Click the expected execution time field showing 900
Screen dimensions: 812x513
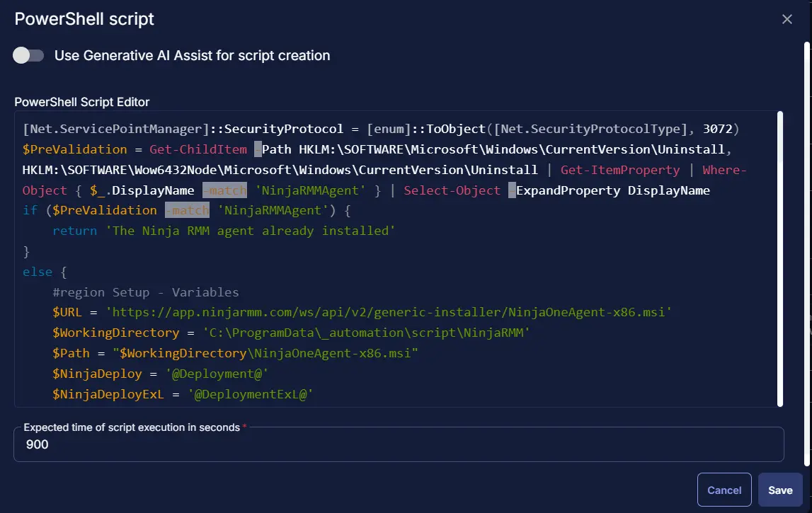click(x=399, y=444)
